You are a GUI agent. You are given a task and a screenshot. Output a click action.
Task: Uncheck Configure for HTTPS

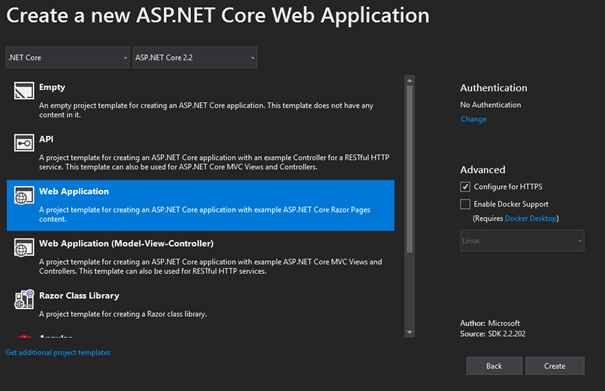[465, 187]
